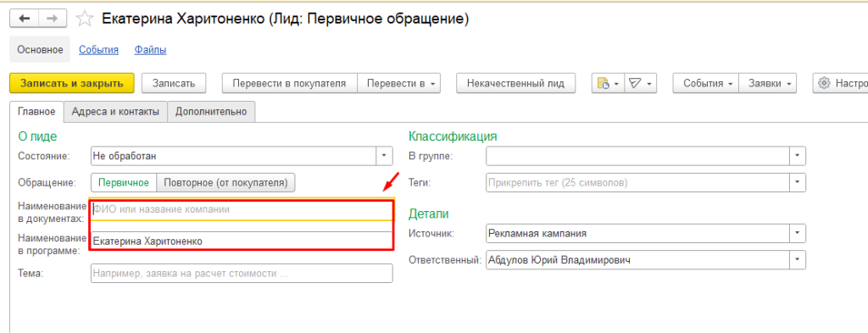Expand the Ответственный dropdown arrow

[798, 259]
